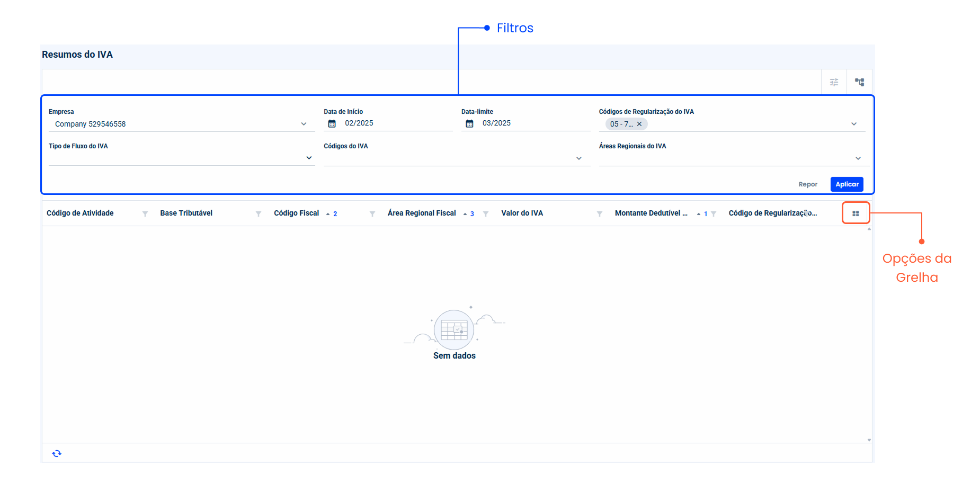The height and width of the screenshot is (491, 980).
Task: Expand the Empresa company dropdown
Action: click(304, 124)
